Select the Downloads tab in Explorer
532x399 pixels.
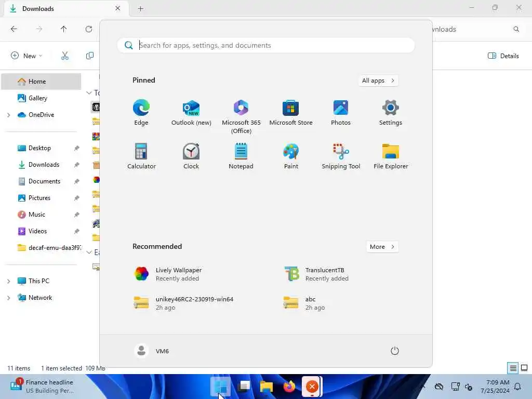click(x=66, y=9)
